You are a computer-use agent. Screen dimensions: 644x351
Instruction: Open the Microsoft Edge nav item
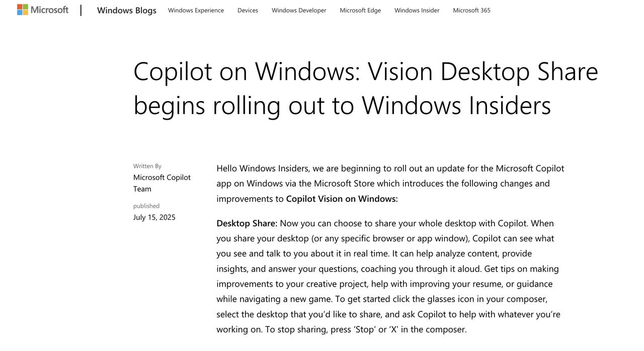click(360, 10)
